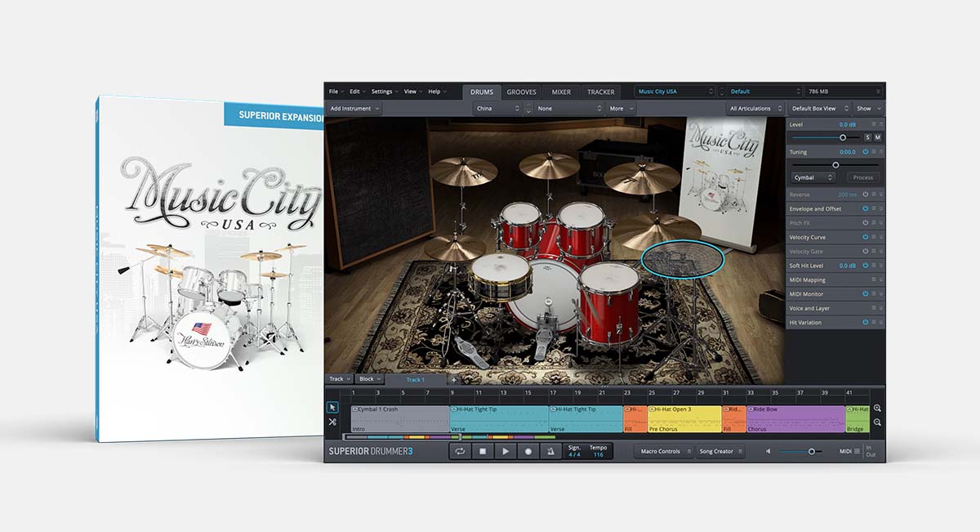
Task: Select the Track 1 tab
Action: point(416,380)
